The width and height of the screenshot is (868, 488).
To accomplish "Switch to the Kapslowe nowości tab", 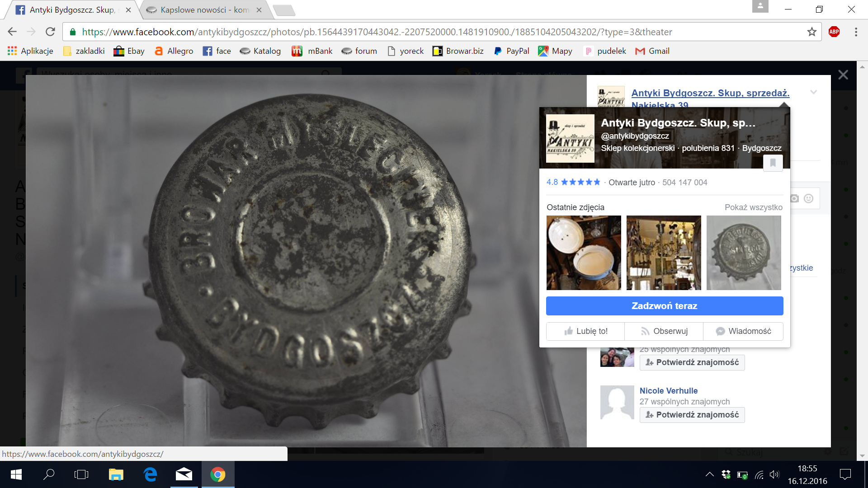I will [204, 9].
